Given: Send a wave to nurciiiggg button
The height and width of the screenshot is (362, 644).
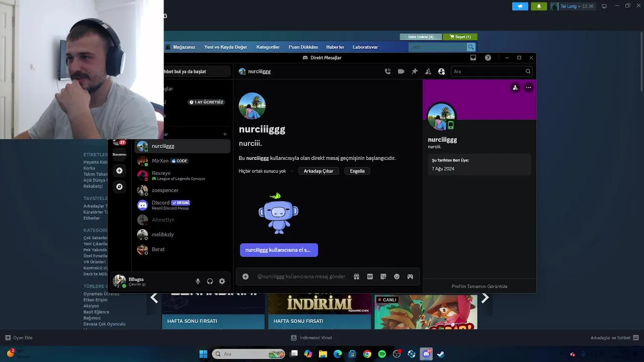Looking at the screenshot, I should tap(279, 250).
